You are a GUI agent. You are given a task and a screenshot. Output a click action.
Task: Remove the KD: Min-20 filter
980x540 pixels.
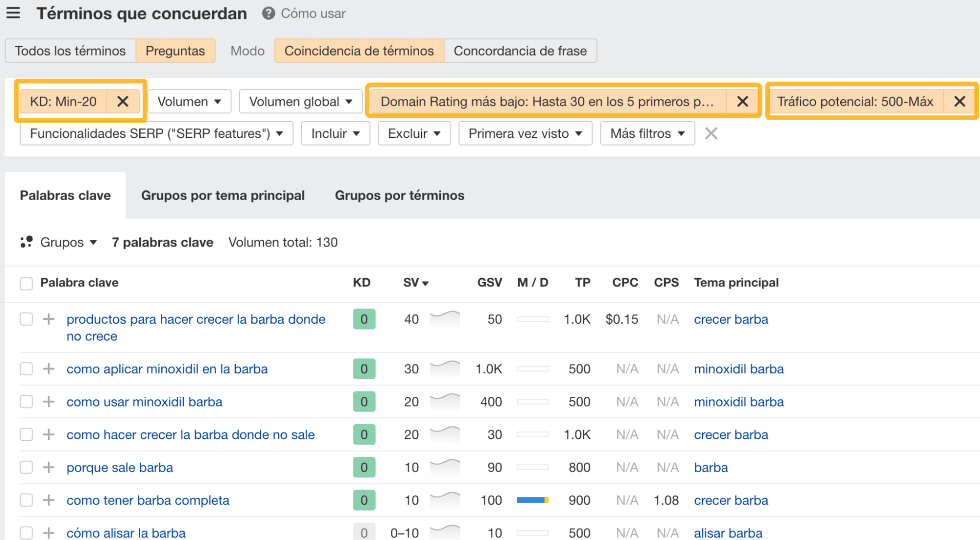(x=123, y=102)
